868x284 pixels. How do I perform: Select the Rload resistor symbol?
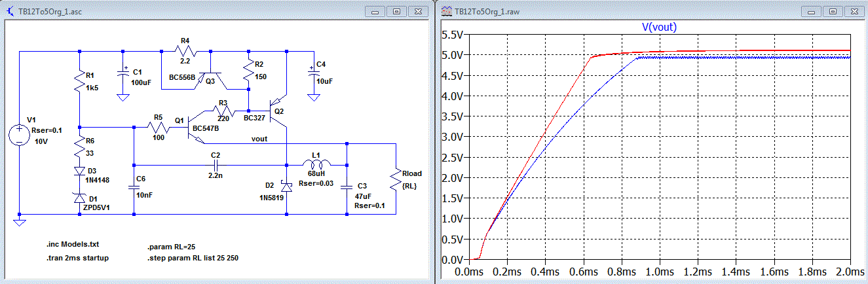(x=395, y=180)
